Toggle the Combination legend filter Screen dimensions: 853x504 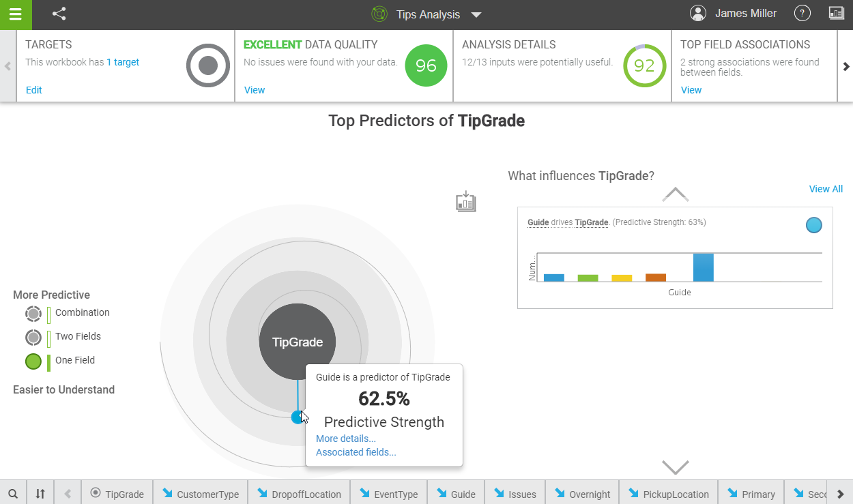pyautogui.click(x=33, y=314)
